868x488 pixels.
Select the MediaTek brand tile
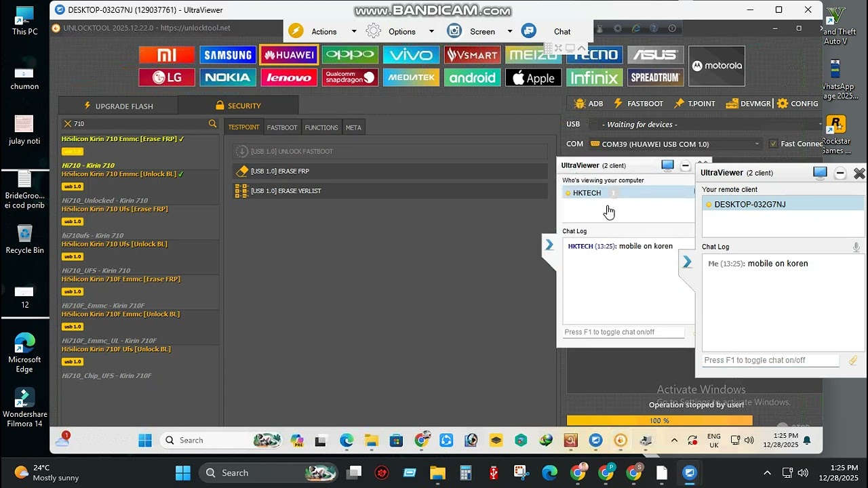click(411, 77)
